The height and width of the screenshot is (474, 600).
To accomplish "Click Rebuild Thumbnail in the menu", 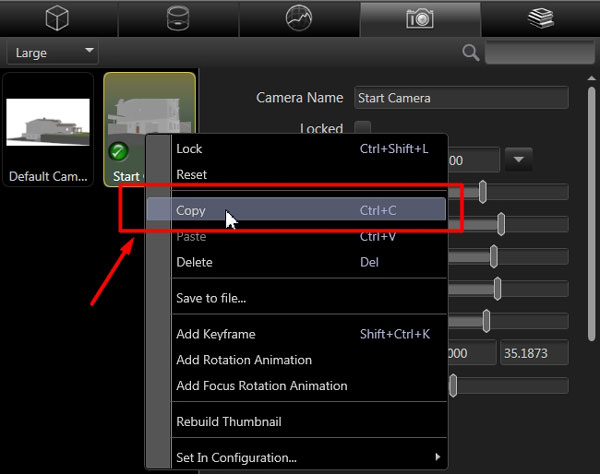I will click(226, 421).
